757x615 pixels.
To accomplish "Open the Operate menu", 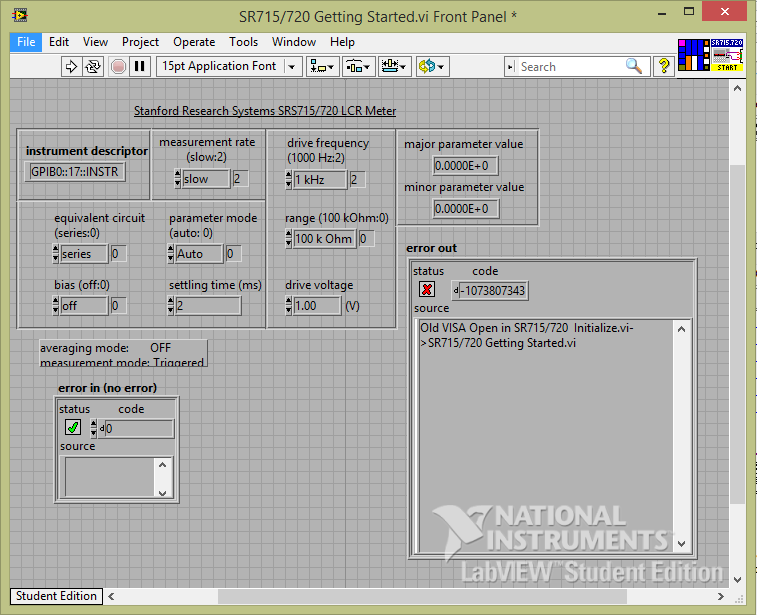I will 194,42.
